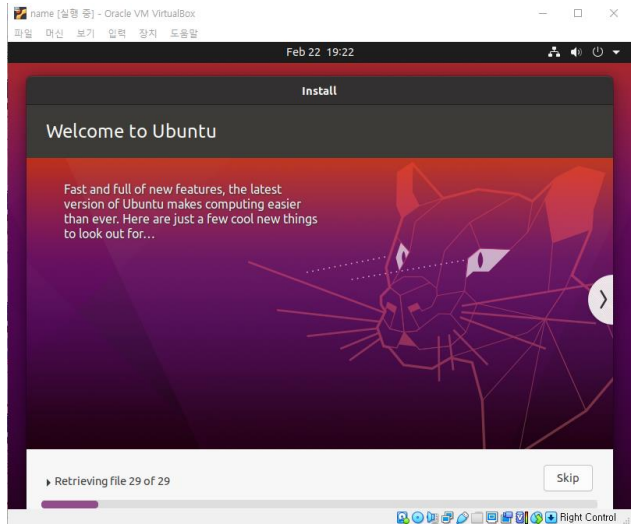The height and width of the screenshot is (530, 642).
Task: Open the 도움말 menu
Action: (x=184, y=33)
